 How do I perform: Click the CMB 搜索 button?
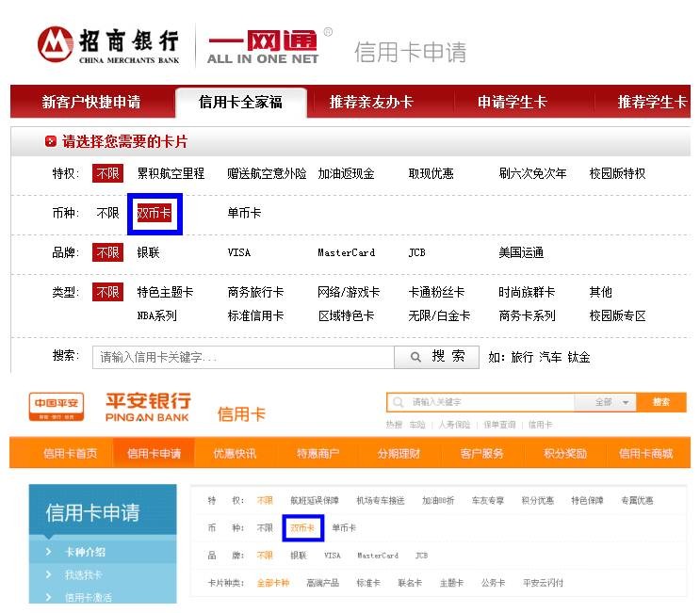436,358
